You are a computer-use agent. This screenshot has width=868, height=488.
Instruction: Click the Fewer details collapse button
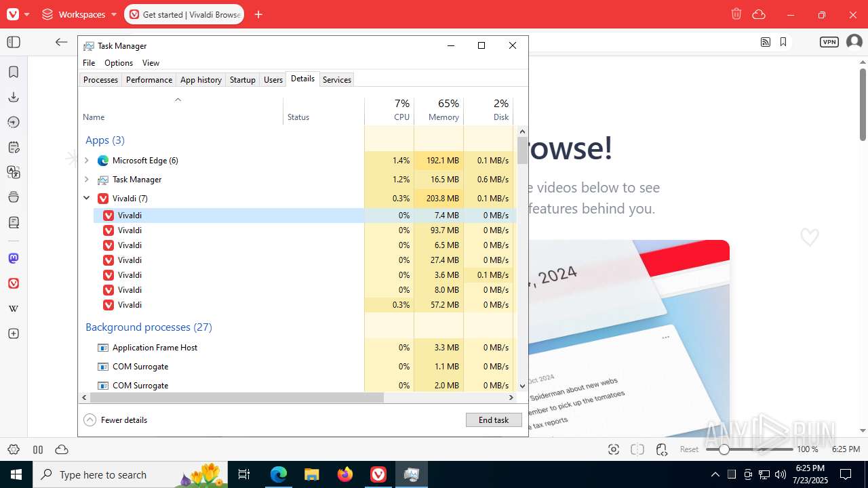[x=115, y=420]
